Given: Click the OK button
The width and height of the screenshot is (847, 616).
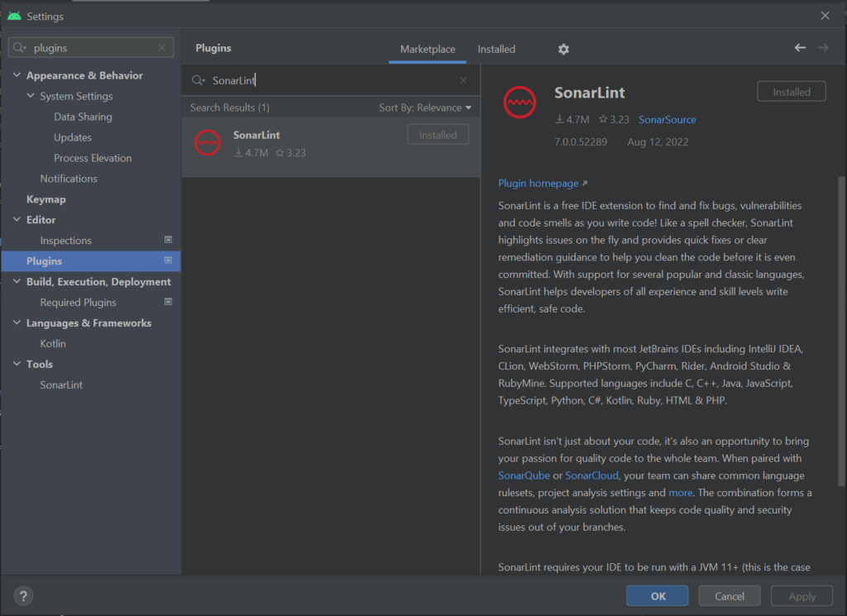Looking at the screenshot, I should [658, 596].
